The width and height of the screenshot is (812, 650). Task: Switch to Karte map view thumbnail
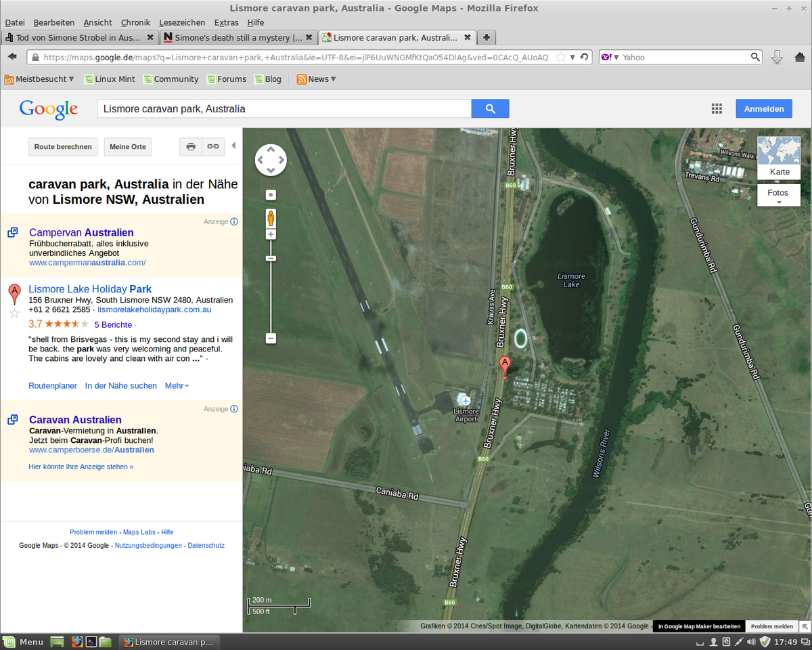coord(779,158)
